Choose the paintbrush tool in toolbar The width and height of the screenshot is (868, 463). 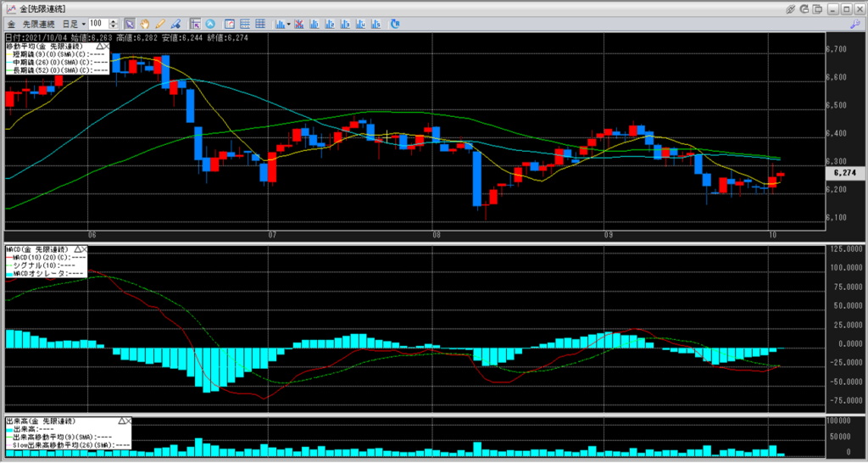tap(175, 23)
